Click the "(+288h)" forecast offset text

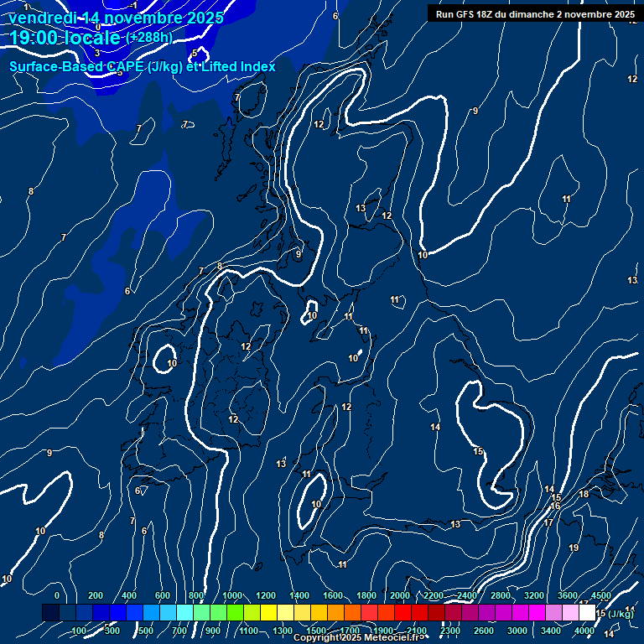(149, 38)
